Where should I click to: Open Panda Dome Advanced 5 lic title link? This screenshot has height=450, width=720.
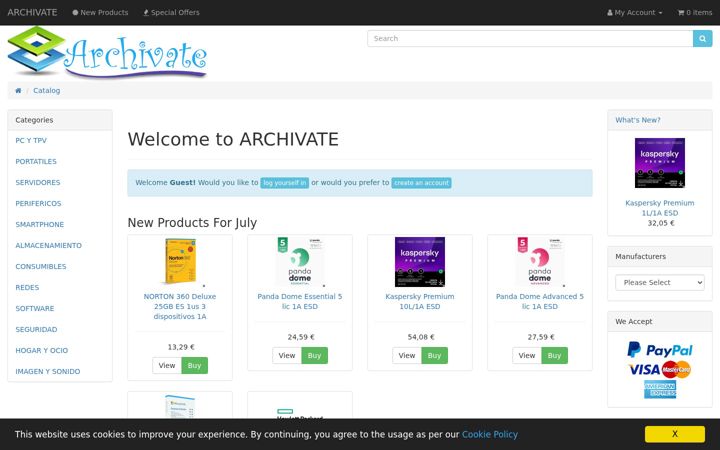pyautogui.click(x=540, y=302)
